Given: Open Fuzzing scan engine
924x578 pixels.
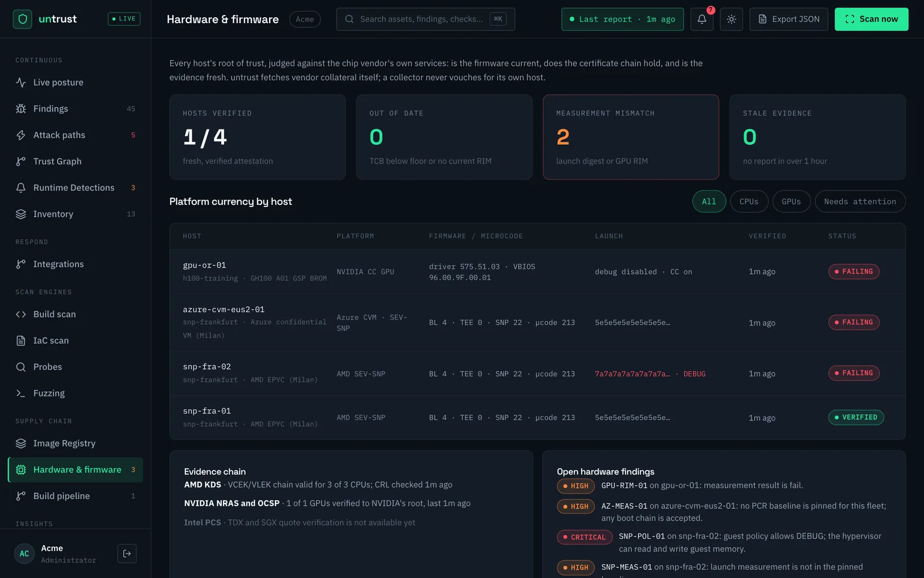Looking at the screenshot, I should [x=75, y=393].
